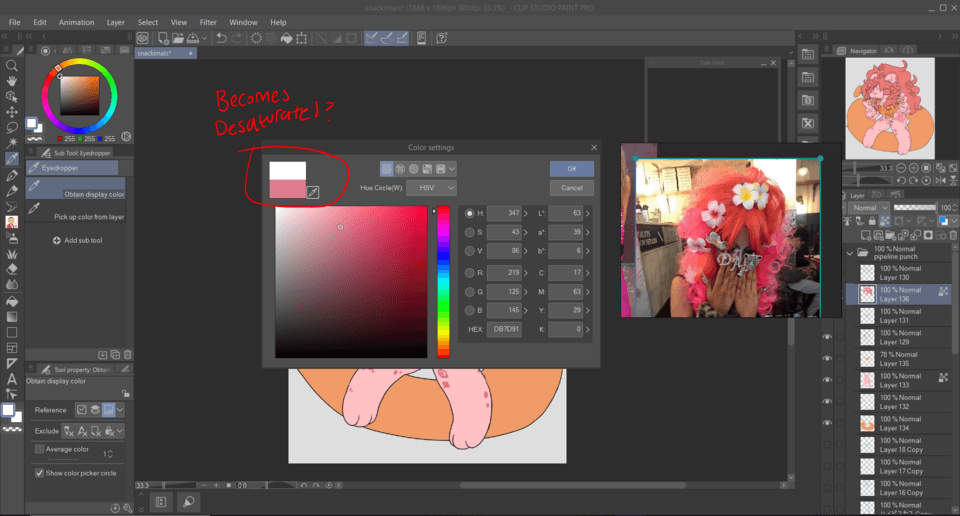The width and height of the screenshot is (960, 516).
Task: Click Create layer mask icon
Action: (x=928, y=235)
